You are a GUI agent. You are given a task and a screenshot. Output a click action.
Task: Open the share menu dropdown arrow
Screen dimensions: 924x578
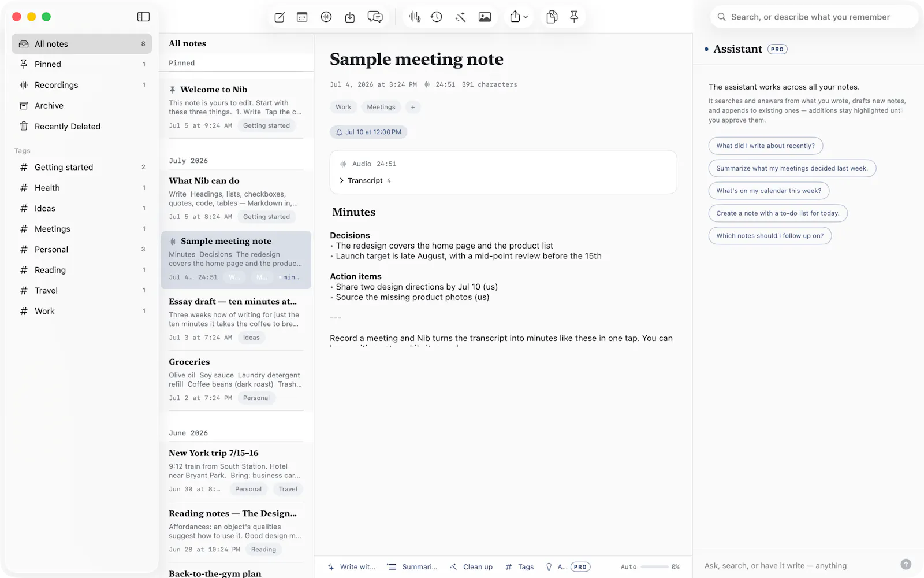(x=526, y=17)
